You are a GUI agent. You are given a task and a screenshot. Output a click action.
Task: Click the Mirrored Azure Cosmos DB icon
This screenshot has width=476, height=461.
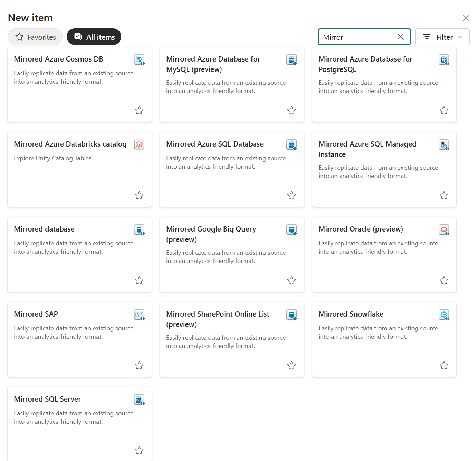pos(139,60)
